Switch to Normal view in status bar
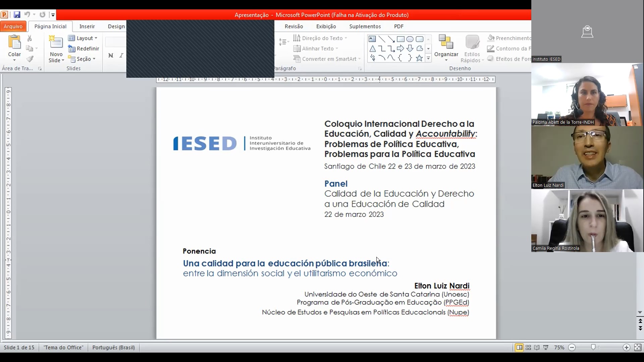Image resolution: width=644 pixels, height=362 pixels. click(x=519, y=348)
